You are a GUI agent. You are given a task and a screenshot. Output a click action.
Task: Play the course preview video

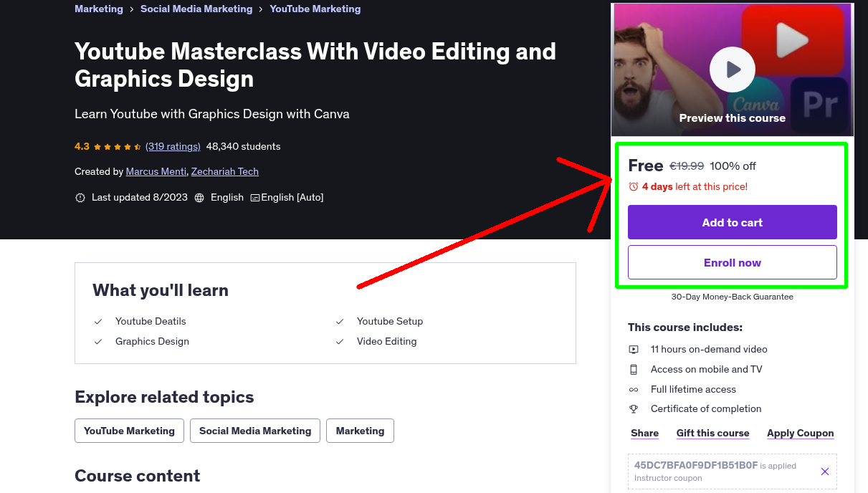click(x=732, y=70)
